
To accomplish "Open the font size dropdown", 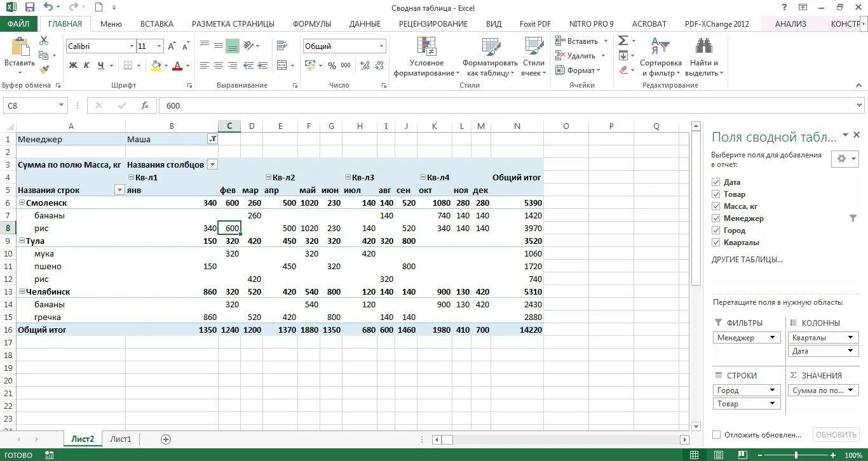I will point(159,46).
